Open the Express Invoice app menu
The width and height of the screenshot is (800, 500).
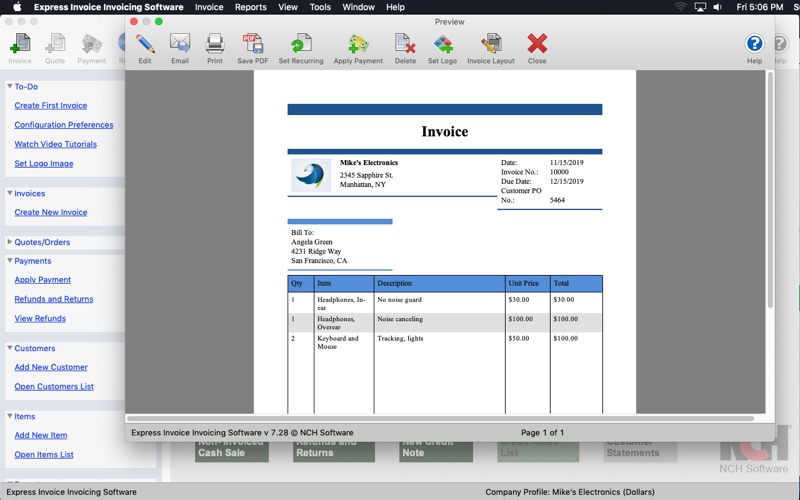click(109, 7)
